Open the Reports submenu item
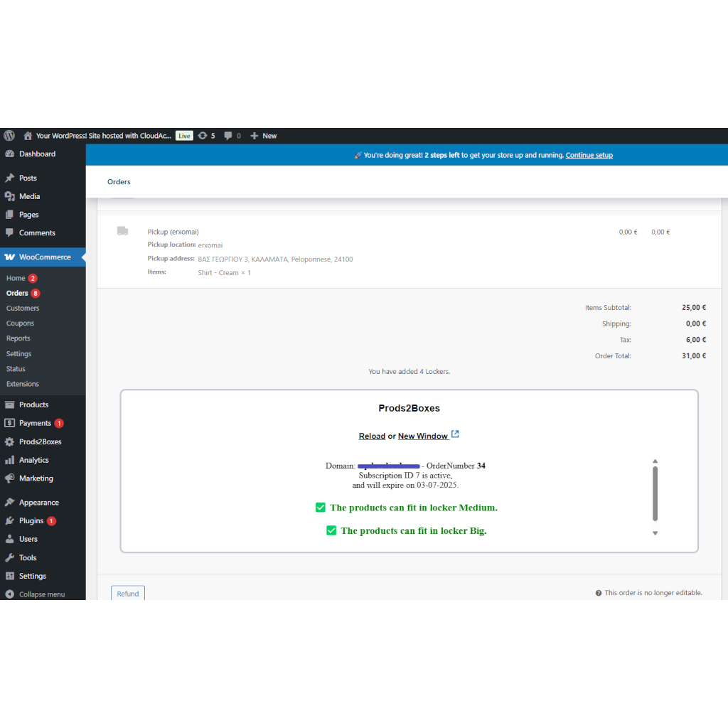This screenshot has height=728, width=728. (x=18, y=338)
